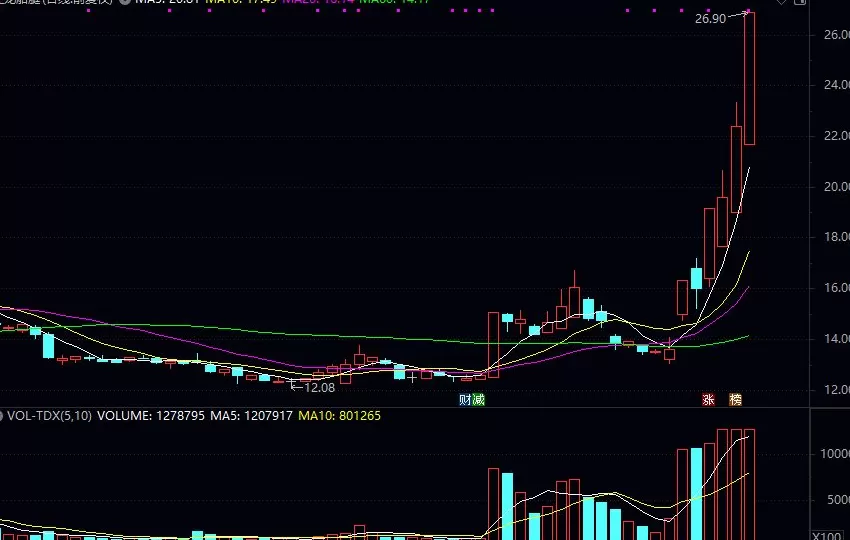Click the 榜 marker icon
850x540 pixels.
(736, 400)
